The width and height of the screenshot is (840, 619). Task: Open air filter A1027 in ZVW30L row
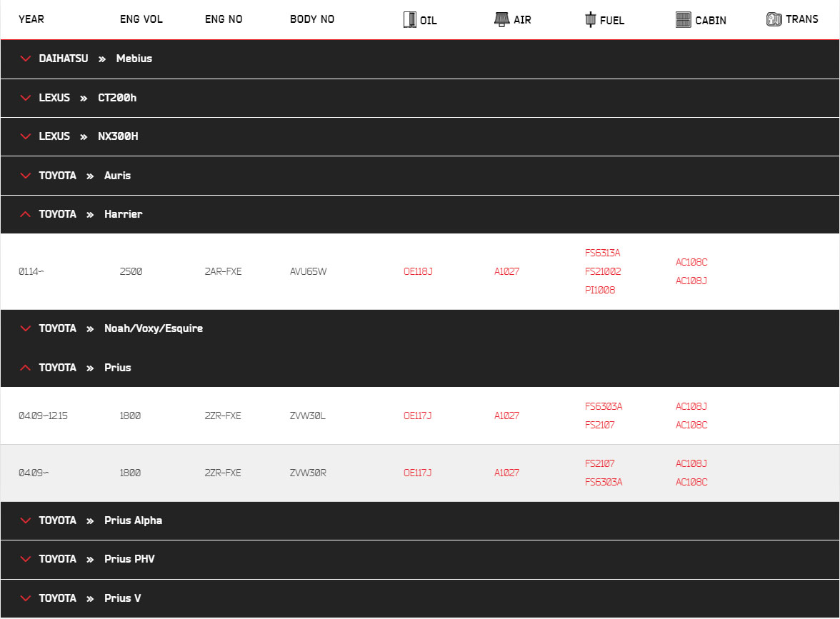(x=507, y=416)
